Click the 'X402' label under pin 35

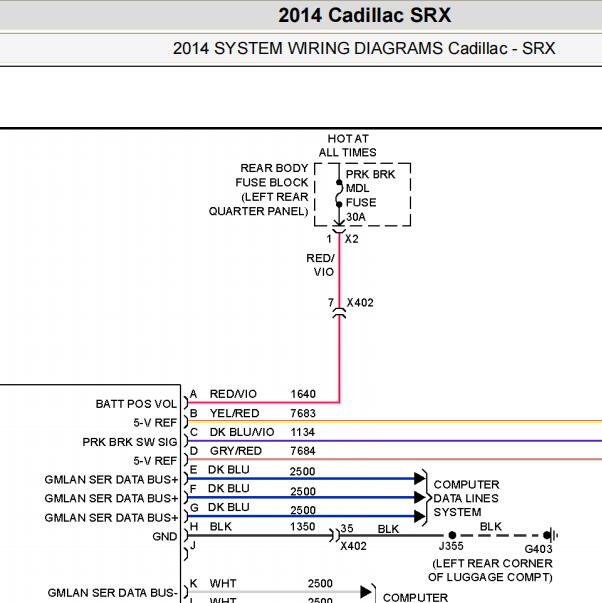click(354, 546)
